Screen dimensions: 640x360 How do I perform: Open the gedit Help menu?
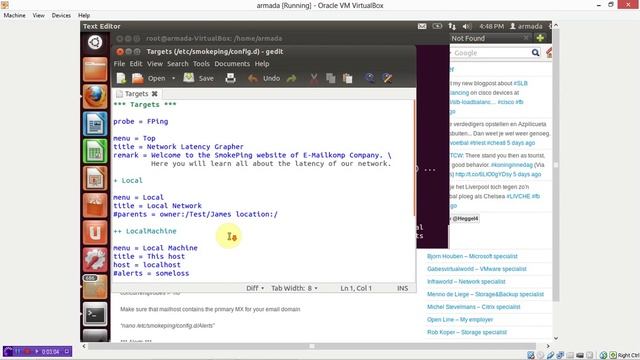[x=262, y=64]
